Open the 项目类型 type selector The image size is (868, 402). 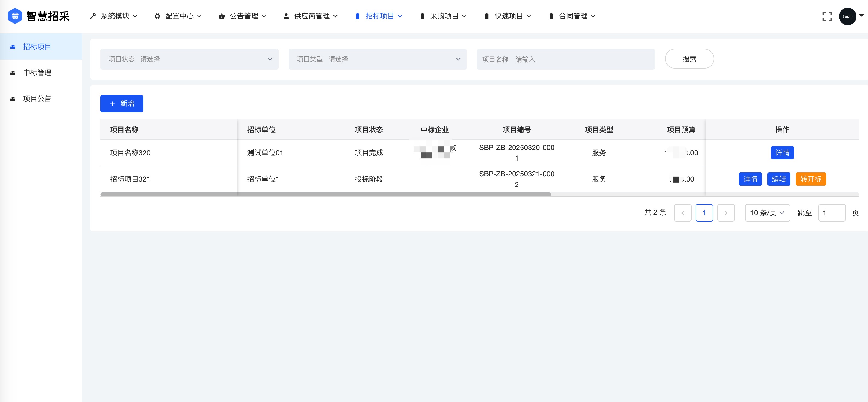click(x=377, y=59)
